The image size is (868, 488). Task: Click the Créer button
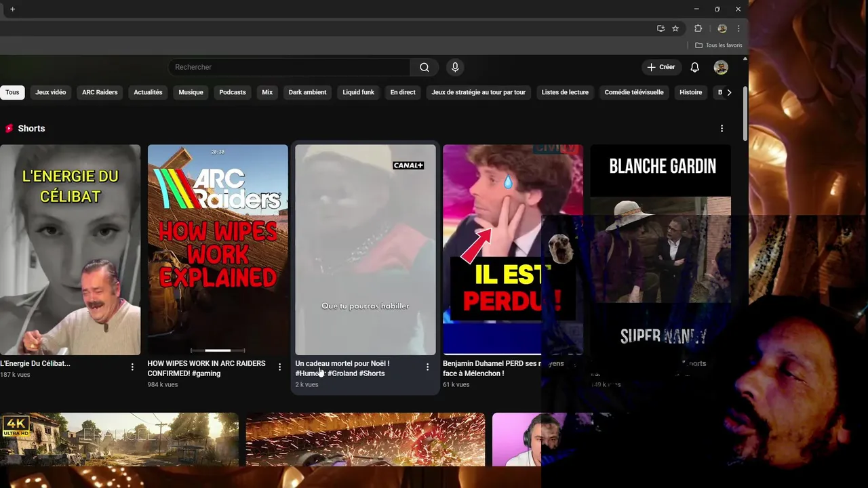coord(661,67)
